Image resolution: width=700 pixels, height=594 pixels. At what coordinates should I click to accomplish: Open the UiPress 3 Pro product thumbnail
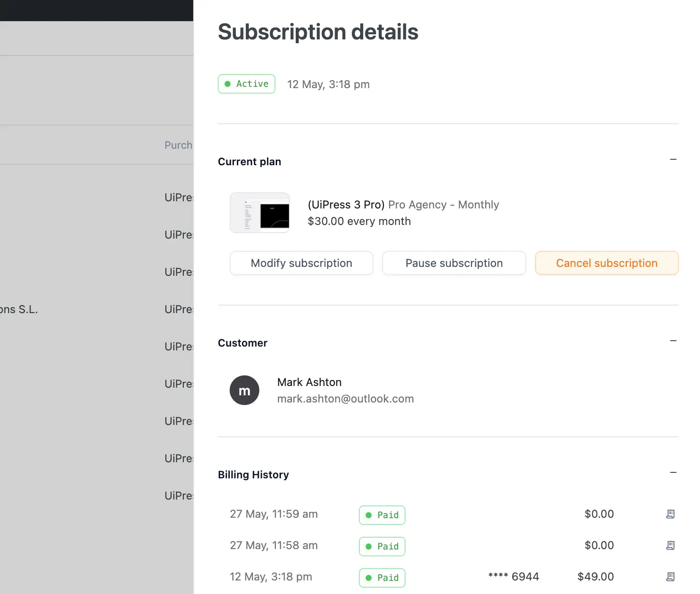pyautogui.click(x=260, y=213)
